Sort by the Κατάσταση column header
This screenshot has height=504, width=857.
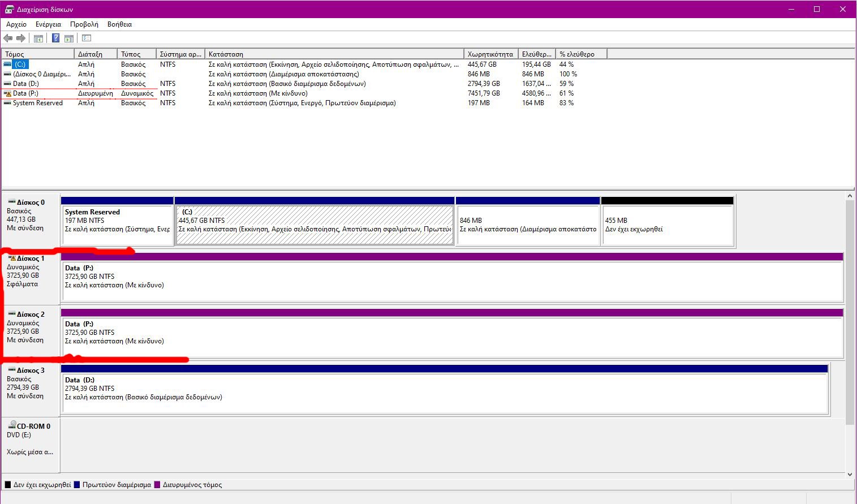[x=334, y=54]
